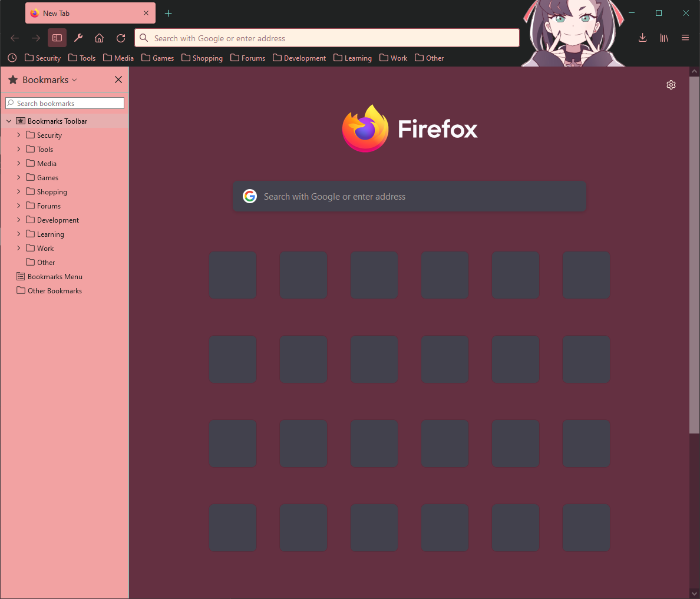Select Tools folder row in sidebar

click(x=65, y=149)
